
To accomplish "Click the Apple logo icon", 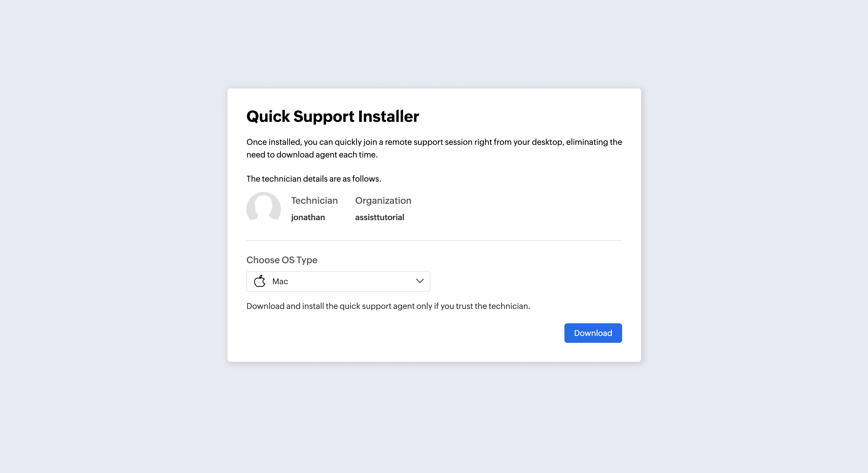I will [x=259, y=281].
